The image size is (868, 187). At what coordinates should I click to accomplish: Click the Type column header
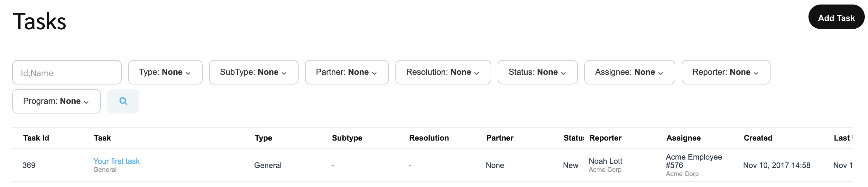click(263, 138)
